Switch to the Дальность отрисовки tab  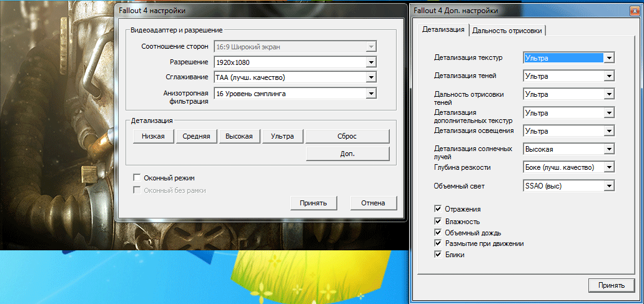click(x=508, y=31)
